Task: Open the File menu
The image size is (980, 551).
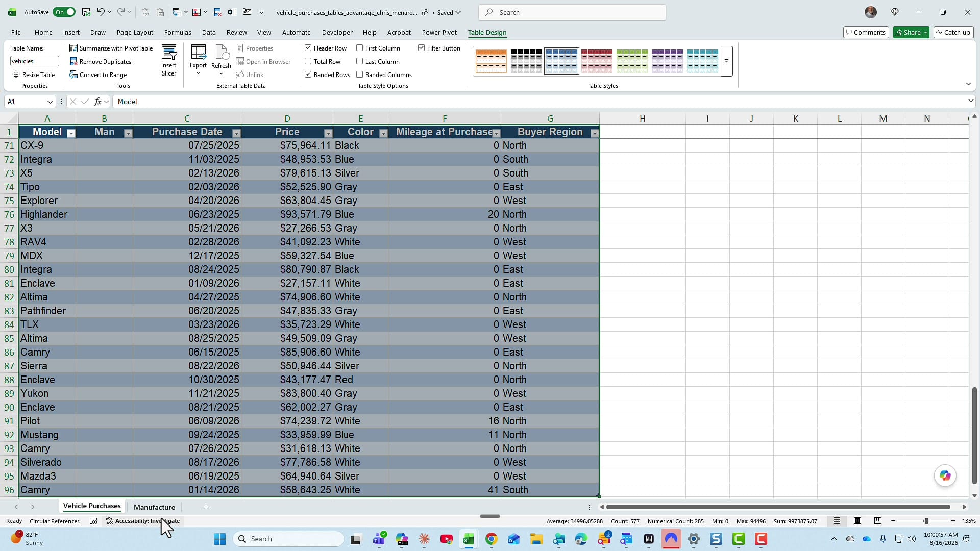Action: [16, 32]
